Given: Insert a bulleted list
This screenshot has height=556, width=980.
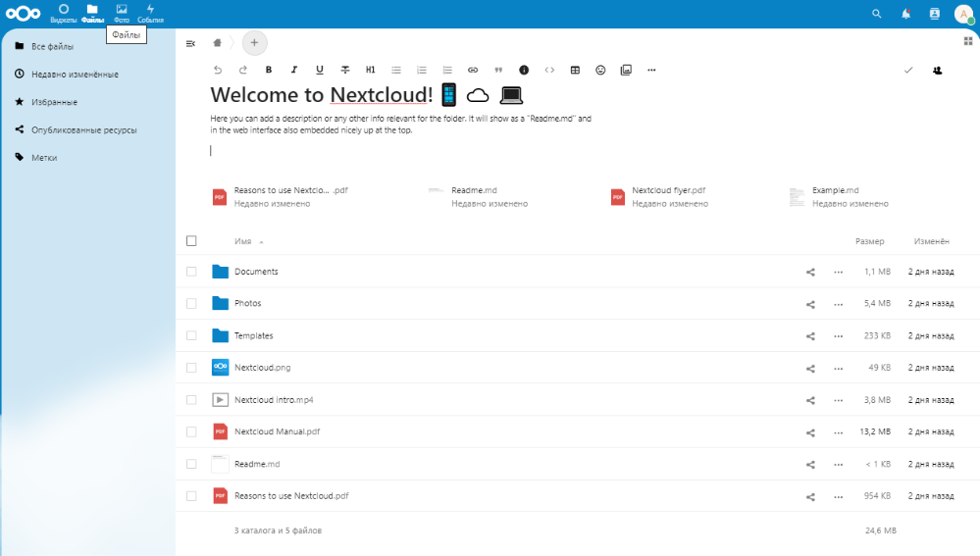Looking at the screenshot, I should (x=396, y=70).
